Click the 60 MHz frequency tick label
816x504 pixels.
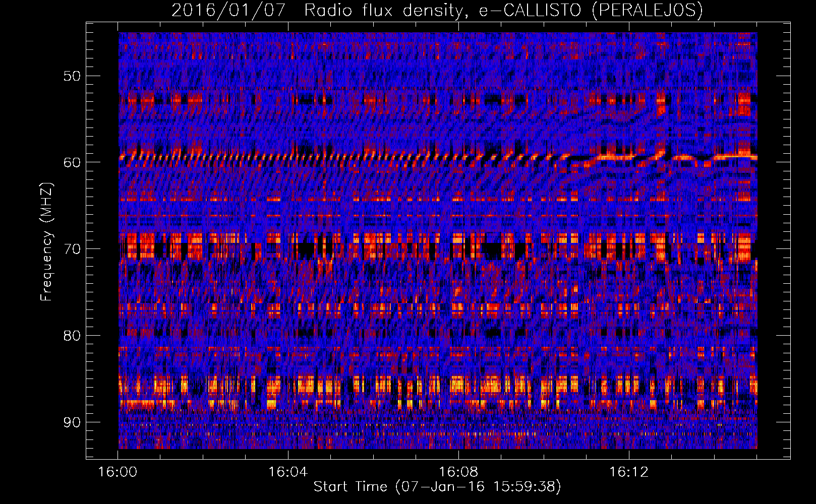[x=72, y=162]
